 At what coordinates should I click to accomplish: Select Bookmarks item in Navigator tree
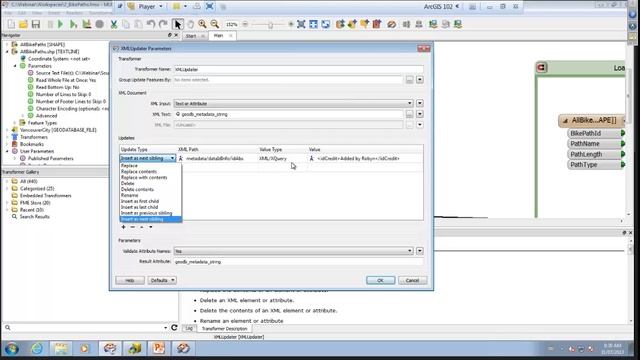tap(32, 144)
